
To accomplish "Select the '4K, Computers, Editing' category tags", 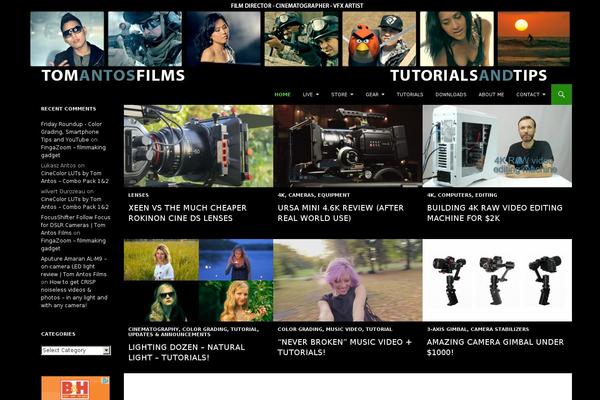I will click(x=462, y=195).
